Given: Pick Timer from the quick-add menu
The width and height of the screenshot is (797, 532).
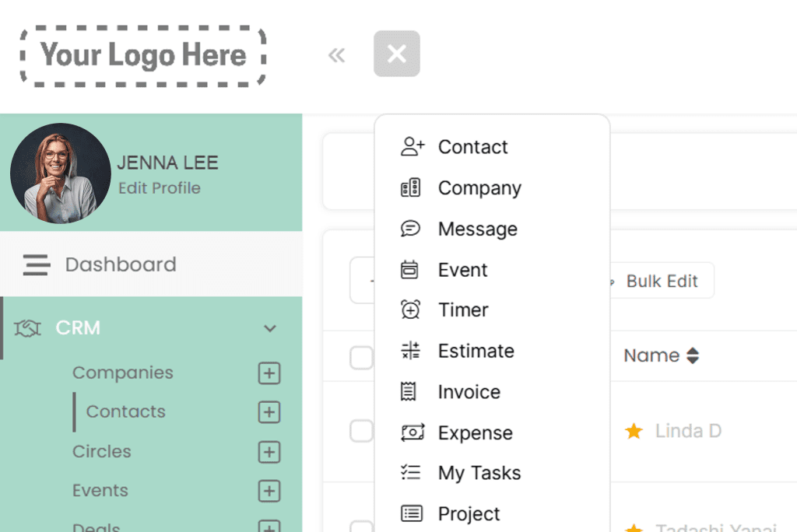Looking at the screenshot, I should tap(463, 310).
